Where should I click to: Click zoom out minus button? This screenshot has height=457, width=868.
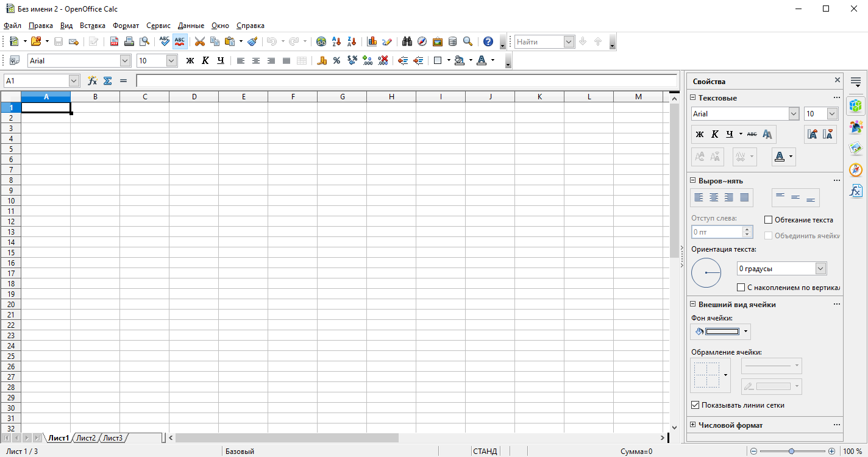tap(753, 452)
